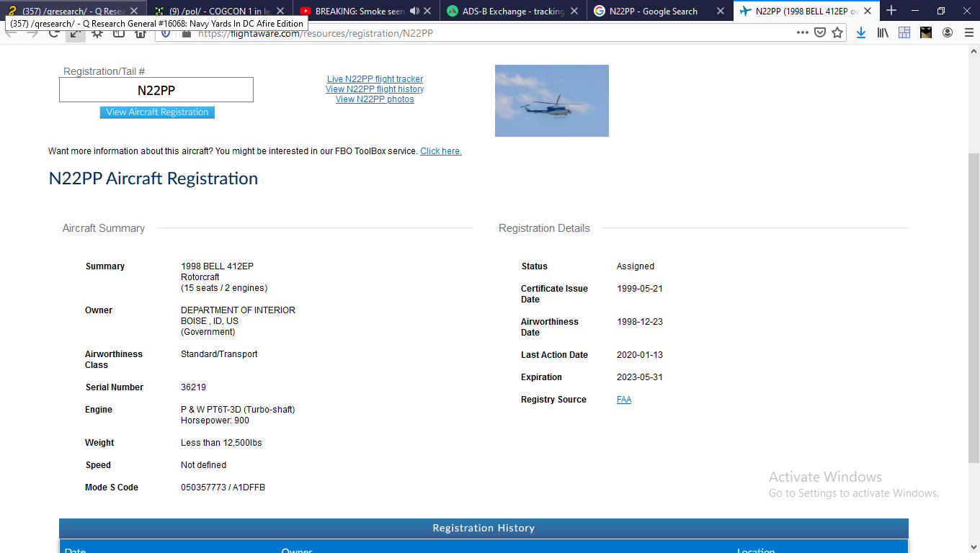The height and width of the screenshot is (553, 980).
Task: Click the N22PP Aircraft Registration heading
Action: 153,179
